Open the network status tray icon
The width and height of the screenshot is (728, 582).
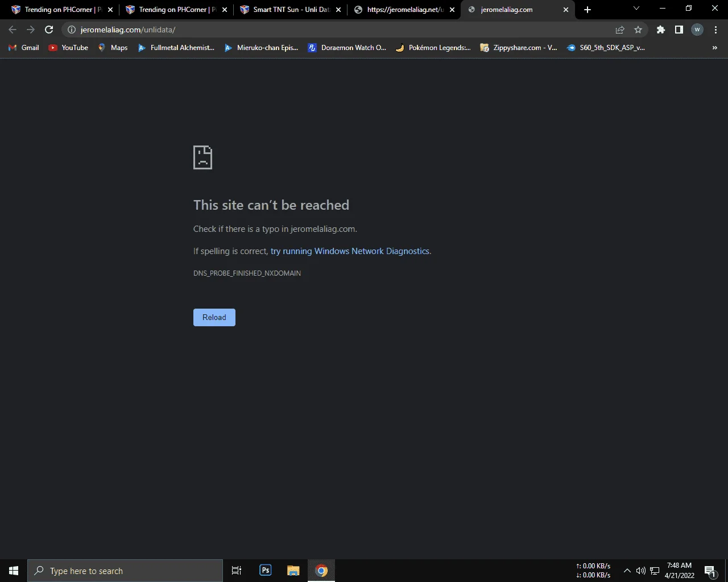[655, 571]
